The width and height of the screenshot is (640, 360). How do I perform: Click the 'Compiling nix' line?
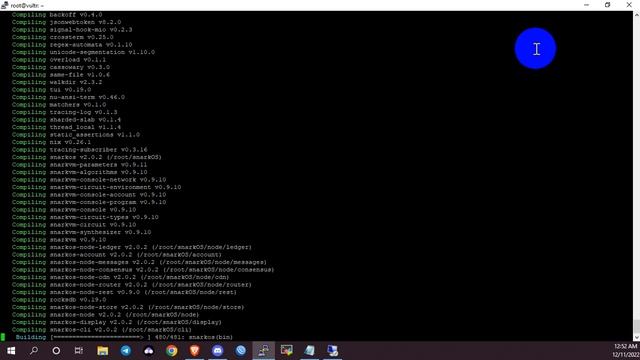click(51, 142)
